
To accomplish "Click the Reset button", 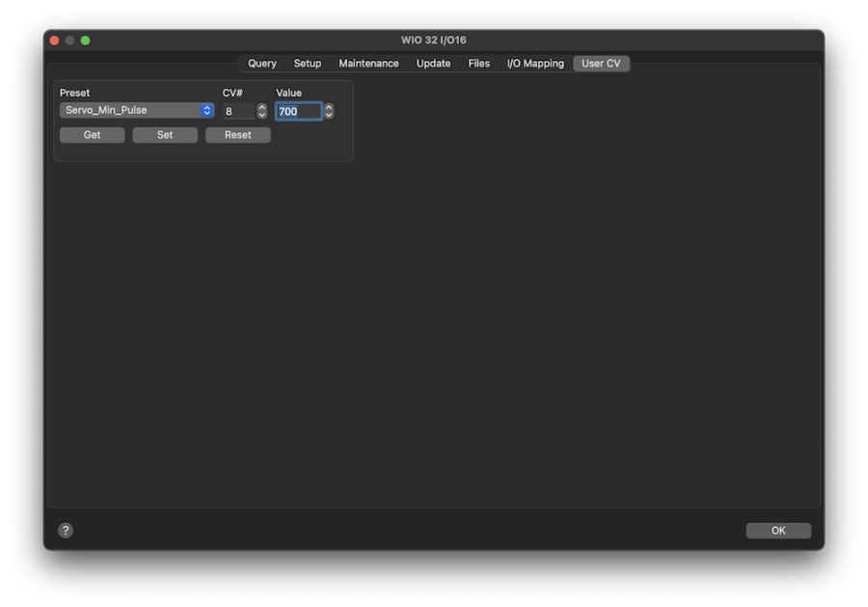I will click(x=237, y=135).
